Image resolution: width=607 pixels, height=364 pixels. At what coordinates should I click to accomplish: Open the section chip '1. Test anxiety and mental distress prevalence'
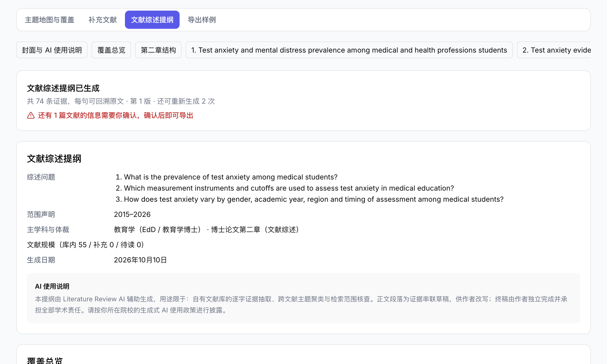click(349, 50)
